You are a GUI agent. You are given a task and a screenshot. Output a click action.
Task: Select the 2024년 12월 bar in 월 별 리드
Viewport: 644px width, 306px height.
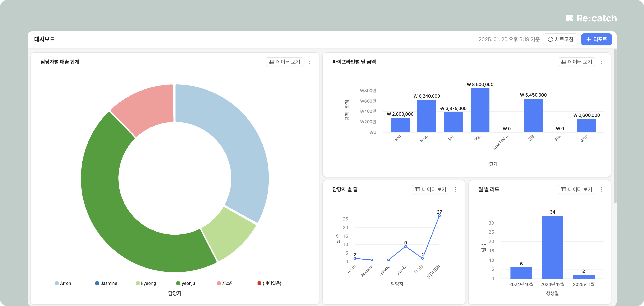(552, 247)
